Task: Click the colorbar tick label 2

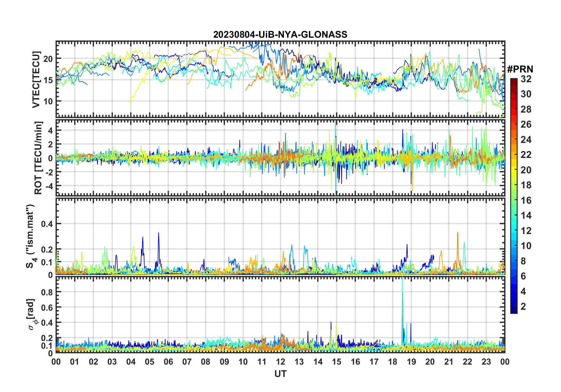Action: pos(523,307)
